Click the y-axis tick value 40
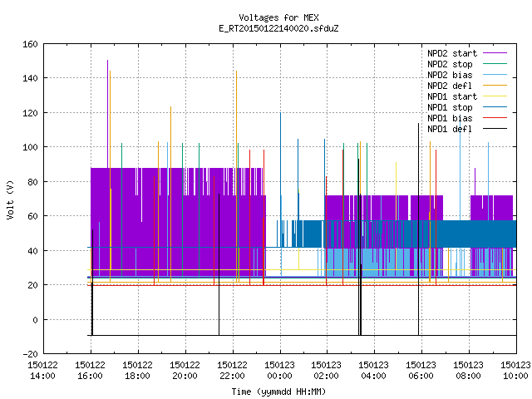The height and width of the screenshot is (399, 532). 32,251
